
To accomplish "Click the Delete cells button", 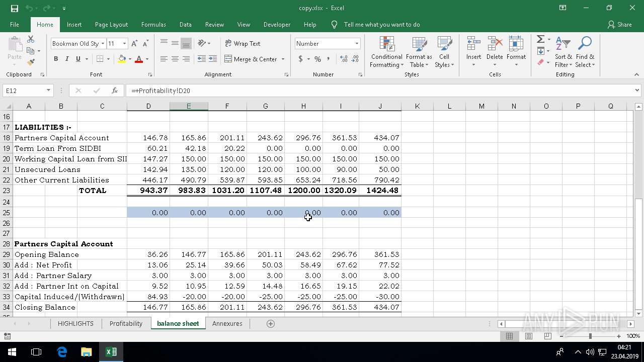I will point(495,52).
